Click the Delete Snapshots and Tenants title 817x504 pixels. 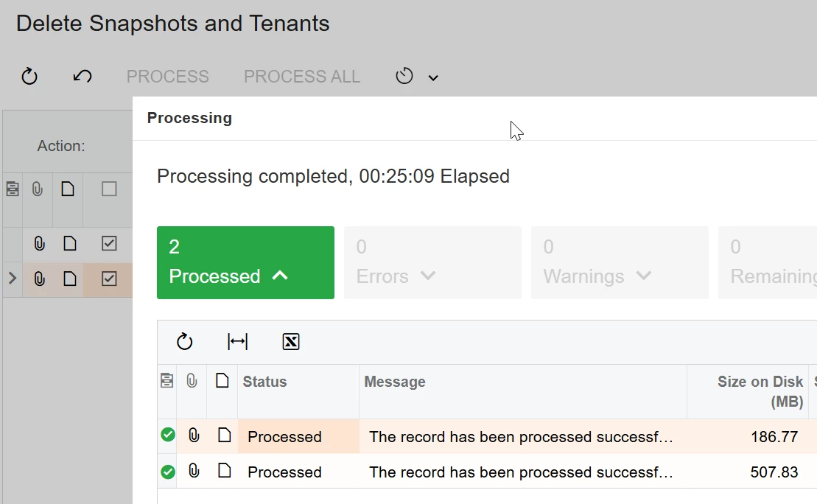coord(172,24)
